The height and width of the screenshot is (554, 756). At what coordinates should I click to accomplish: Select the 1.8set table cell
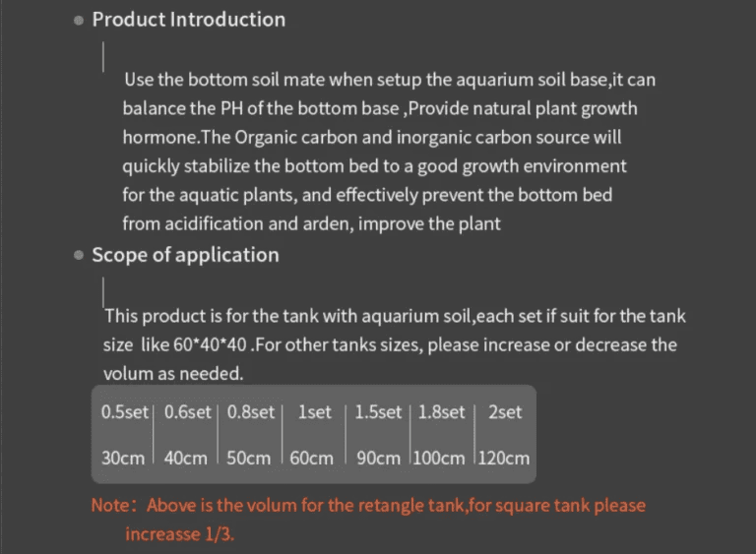point(441,412)
